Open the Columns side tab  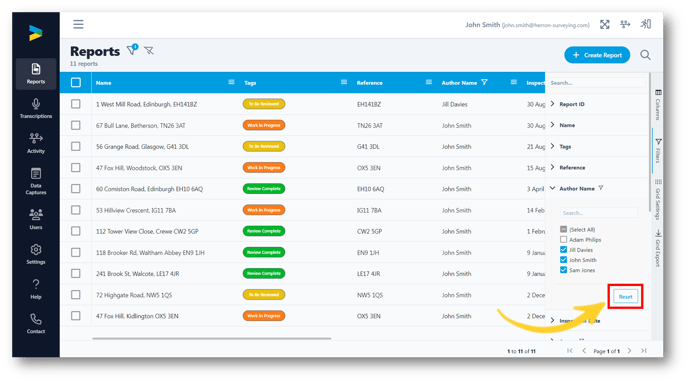pos(658,104)
